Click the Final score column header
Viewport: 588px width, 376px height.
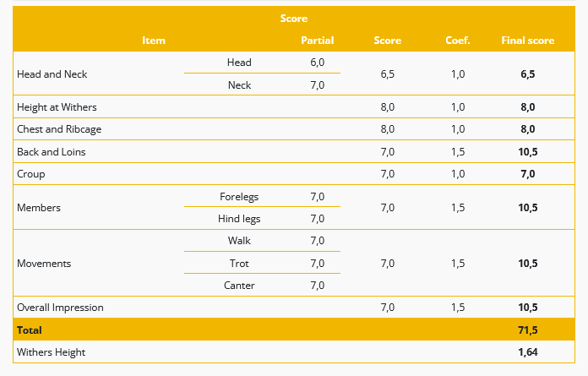(x=528, y=41)
